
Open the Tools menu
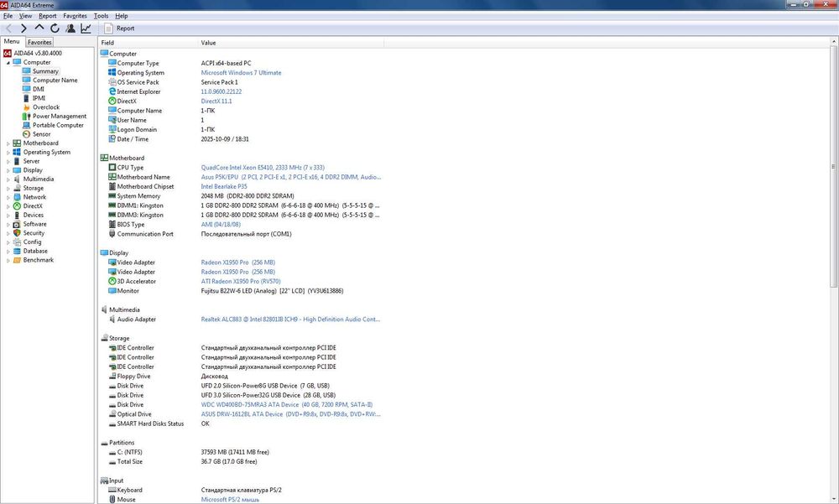[x=102, y=16]
